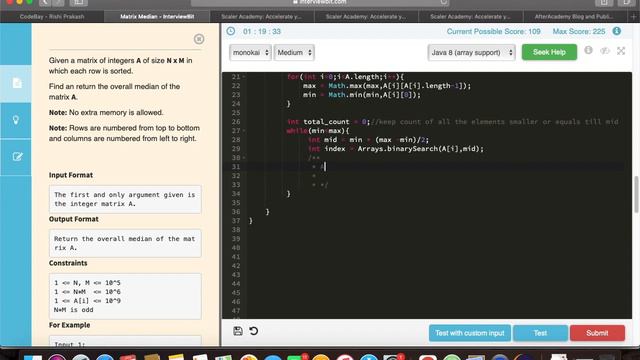The width and height of the screenshot is (640, 360).
Task: Open the hints light bulb sidebar icon
Action: 16,120
